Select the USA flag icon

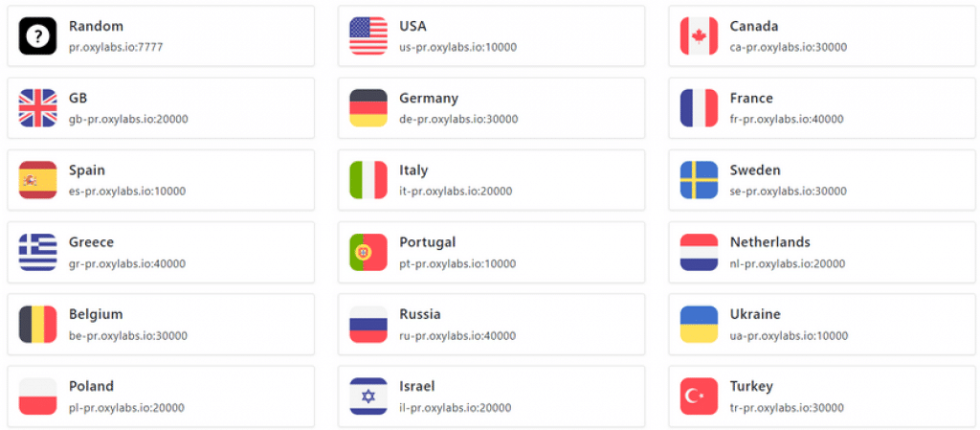[368, 36]
